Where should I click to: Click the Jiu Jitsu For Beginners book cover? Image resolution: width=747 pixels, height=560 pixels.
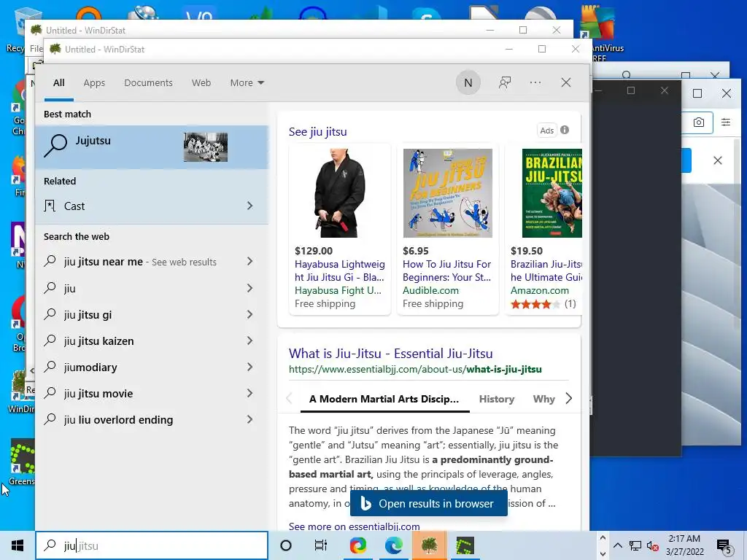[x=448, y=192]
